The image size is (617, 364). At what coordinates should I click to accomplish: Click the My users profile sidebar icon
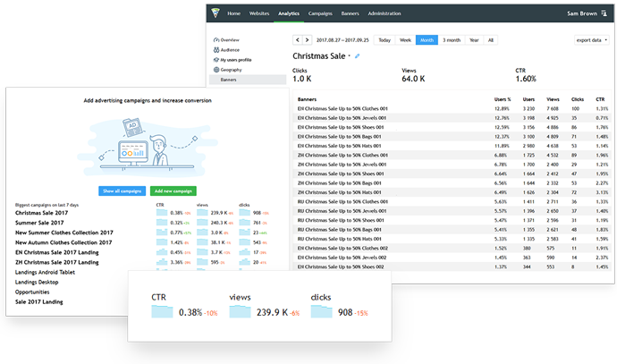click(x=216, y=60)
